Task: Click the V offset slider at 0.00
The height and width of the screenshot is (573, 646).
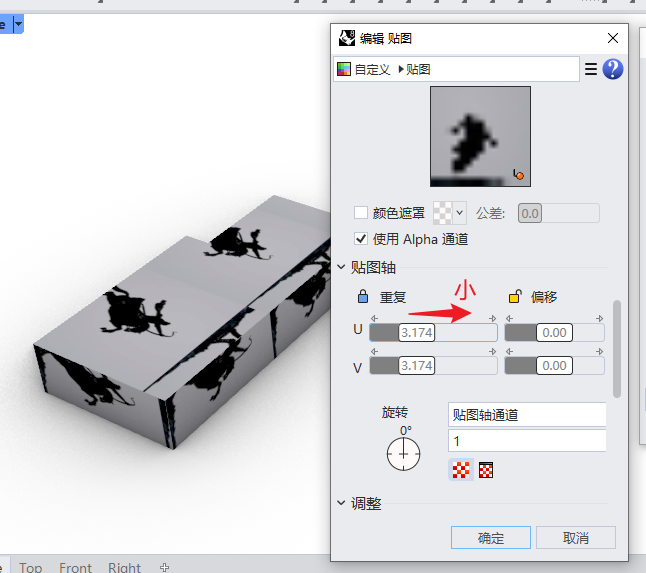Action: [555, 365]
